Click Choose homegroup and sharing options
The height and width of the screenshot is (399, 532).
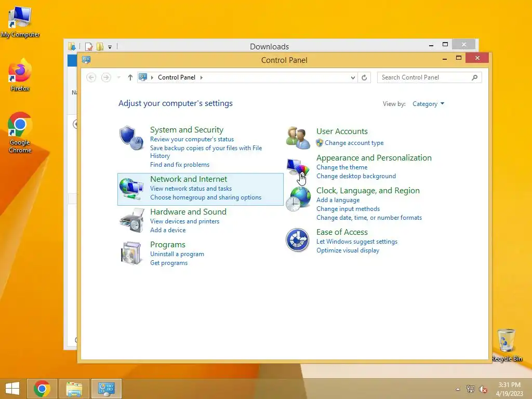pyautogui.click(x=206, y=197)
